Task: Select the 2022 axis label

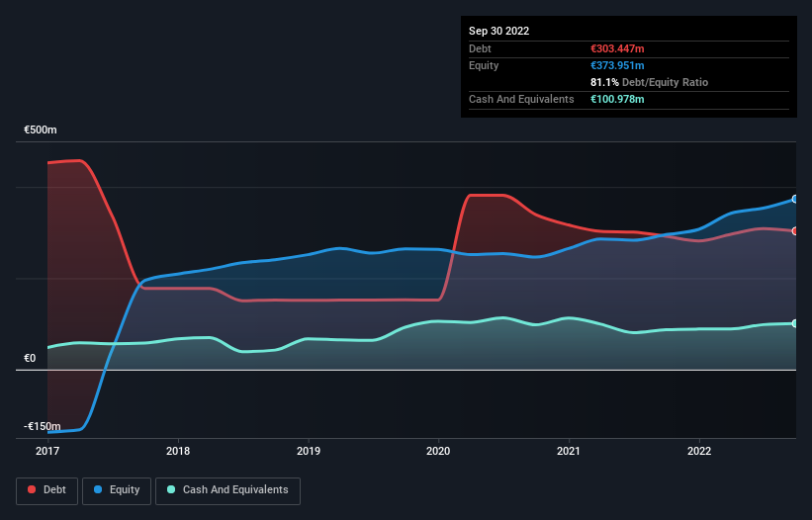Action: (699, 451)
